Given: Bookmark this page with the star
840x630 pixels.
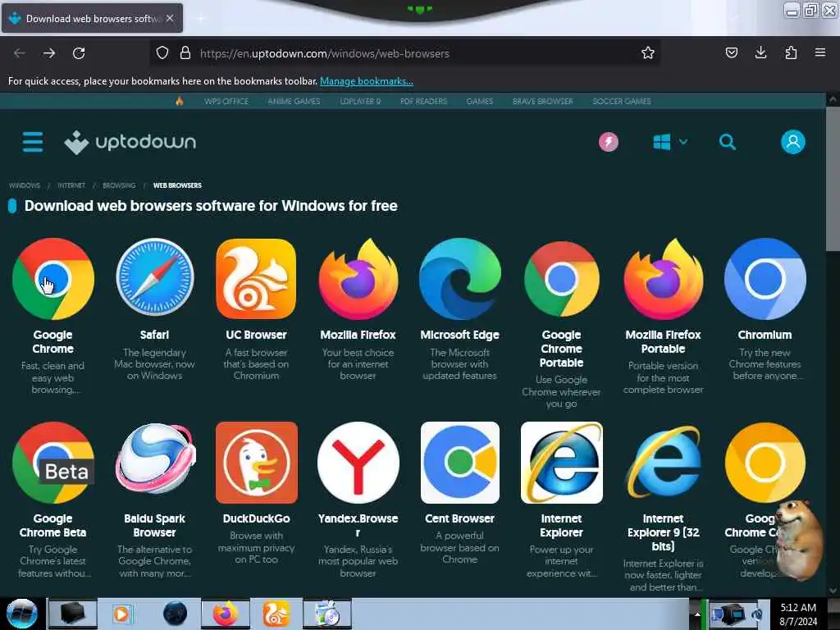Looking at the screenshot, I should (x=648, y=53).
